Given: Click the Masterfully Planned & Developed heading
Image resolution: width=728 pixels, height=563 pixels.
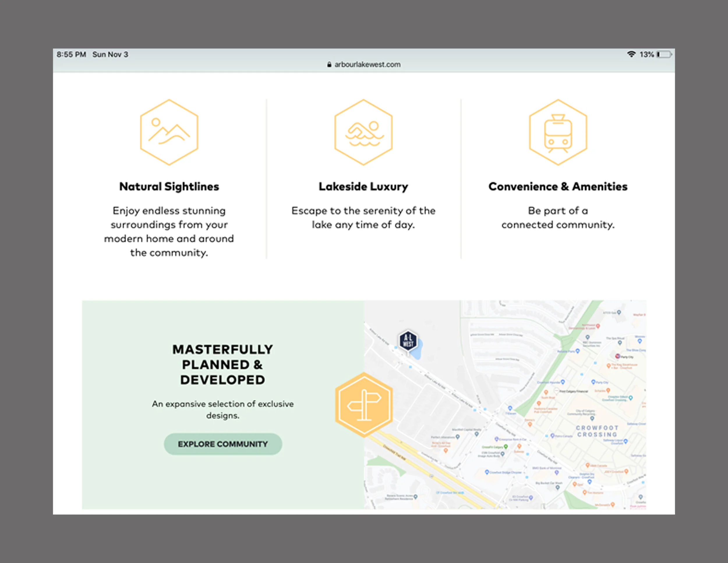Looking at the screenshot, I should point(223,365).
